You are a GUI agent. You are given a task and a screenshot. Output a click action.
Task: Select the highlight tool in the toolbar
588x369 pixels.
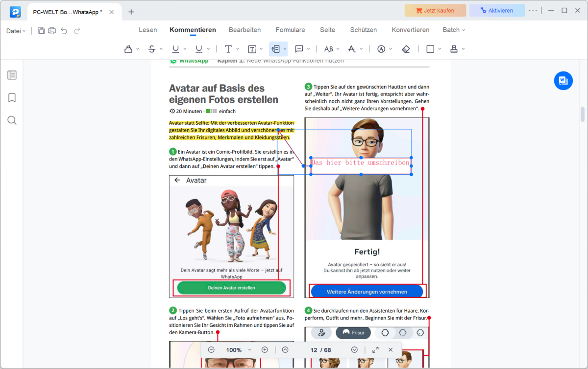(x=128, y=49)
